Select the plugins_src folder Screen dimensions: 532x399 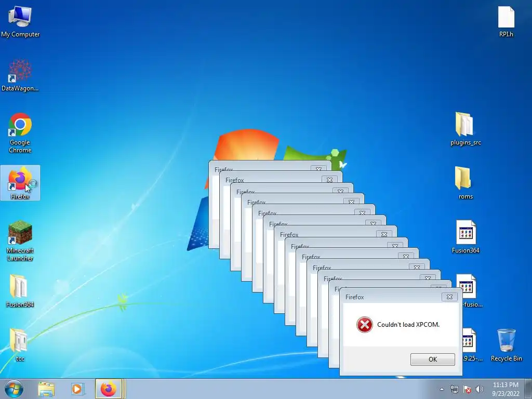(x=465, y=129)
